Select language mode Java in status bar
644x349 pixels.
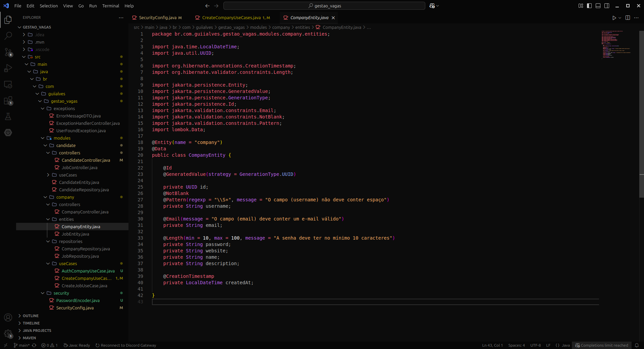click(566, 345)
